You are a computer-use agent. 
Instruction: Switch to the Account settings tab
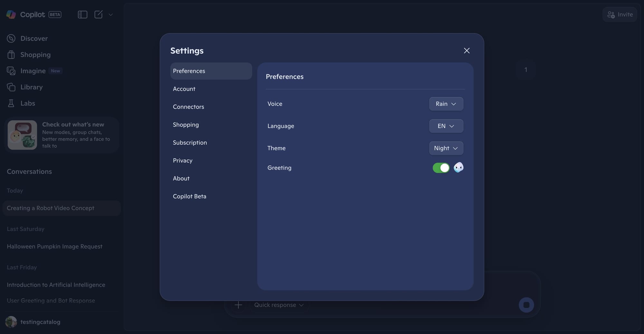click(184, 89)
